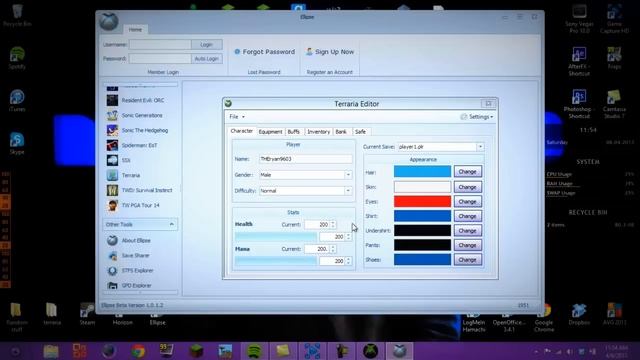Switch to the Bank tab
The height and width of the screenshot is (360, 640).
pyautogui.click(x=341, y=132)
